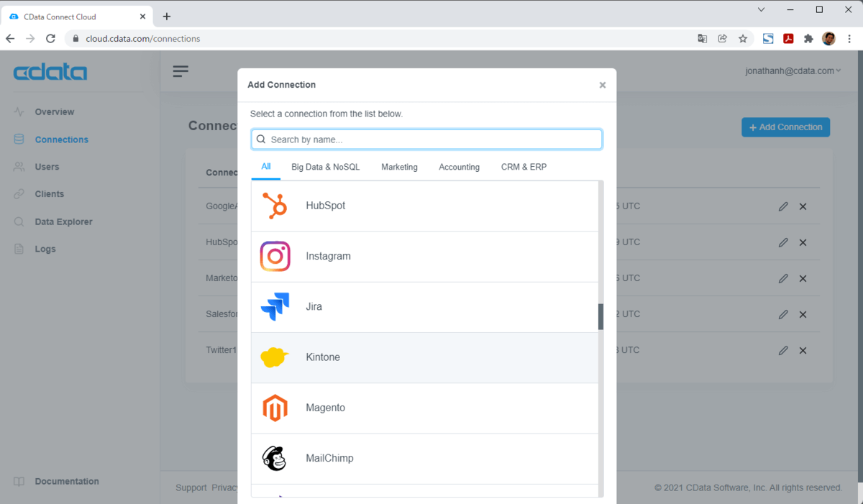Image resolution: width=863 pixels, height=504 pixels.
Task: Edit the Marketo connection pencil icon
Action: coord(783,278)
